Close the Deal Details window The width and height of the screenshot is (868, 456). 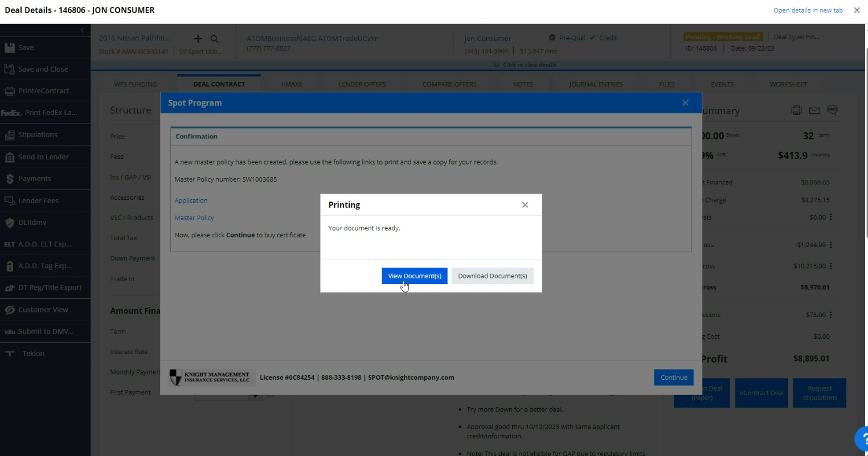(x=857, y=10)
